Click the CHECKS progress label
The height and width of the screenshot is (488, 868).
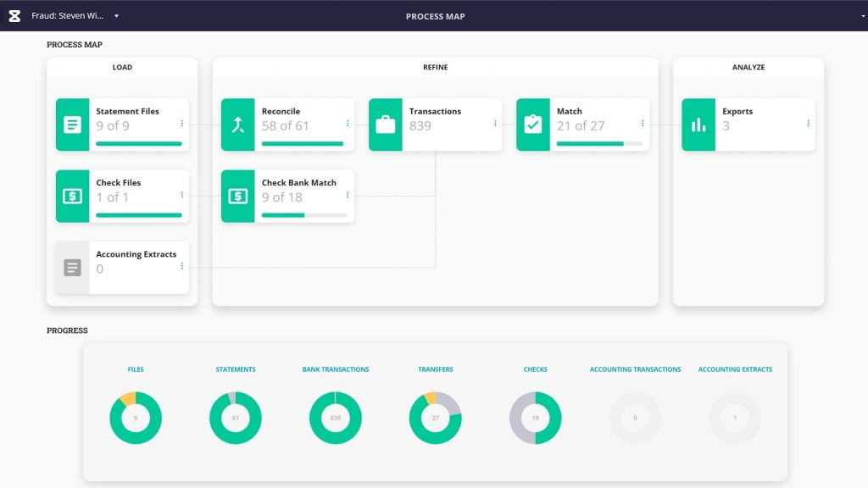pos(536,369)
